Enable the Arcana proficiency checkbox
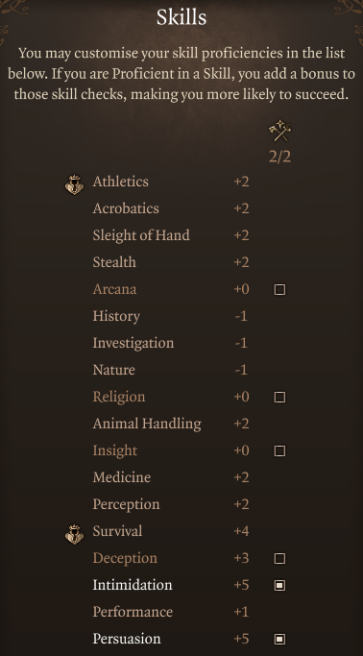 [280, 290]
